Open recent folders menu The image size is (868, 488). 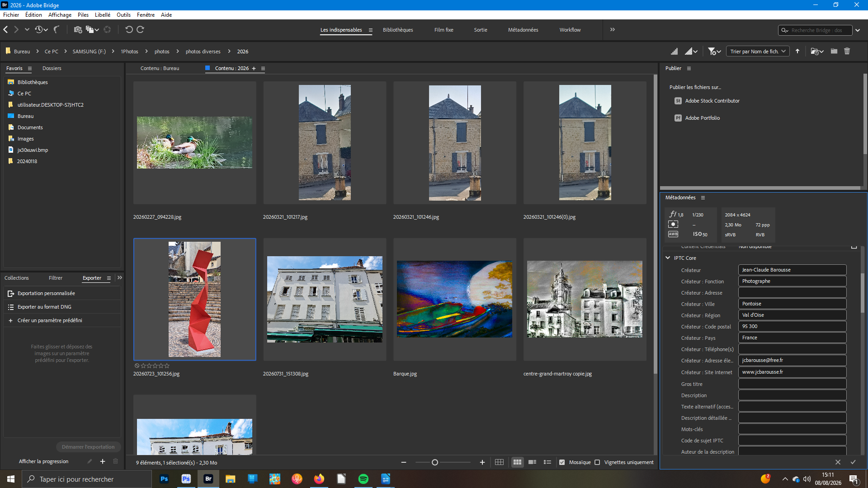[x=817, y=52]
